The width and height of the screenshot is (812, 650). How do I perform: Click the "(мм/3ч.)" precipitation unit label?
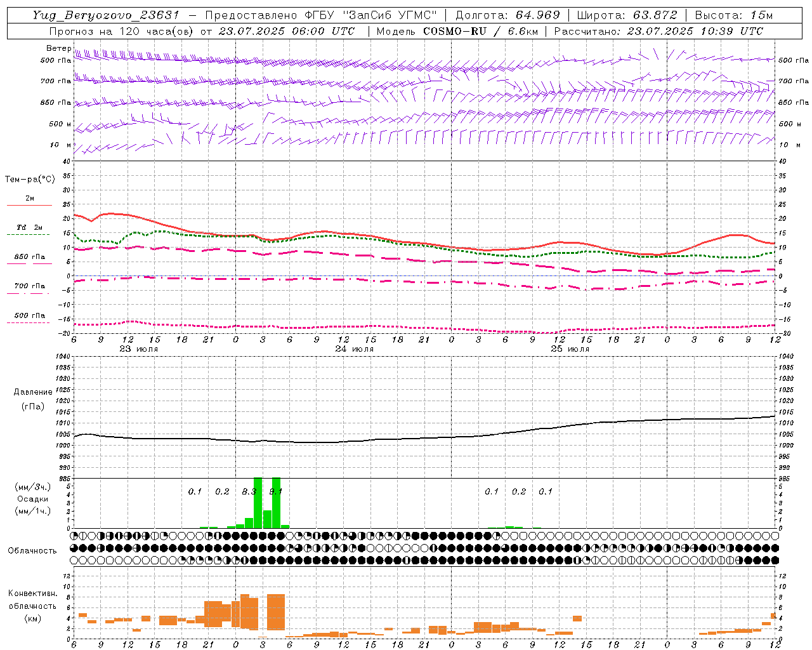pyautogui.click(x=33, y=487)
